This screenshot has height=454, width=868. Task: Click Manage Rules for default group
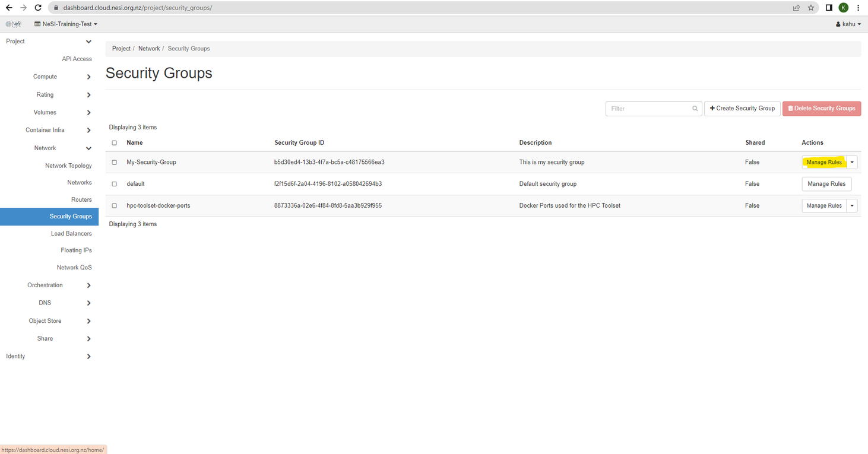tap(826, 184)
